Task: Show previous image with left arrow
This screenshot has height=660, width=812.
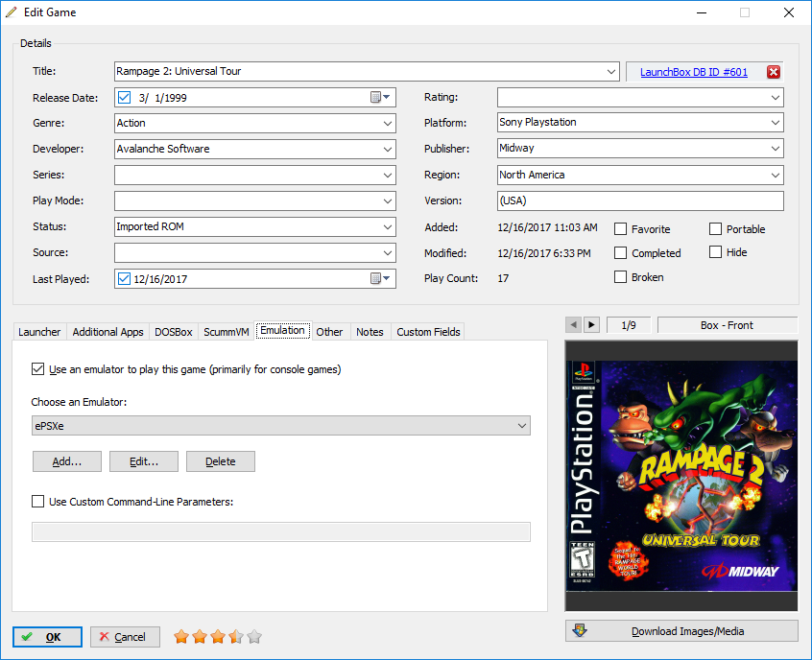Action: click(x=573, y=325)
